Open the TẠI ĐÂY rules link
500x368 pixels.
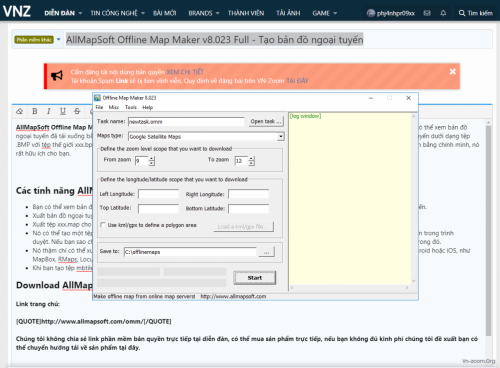click(297, 81)
